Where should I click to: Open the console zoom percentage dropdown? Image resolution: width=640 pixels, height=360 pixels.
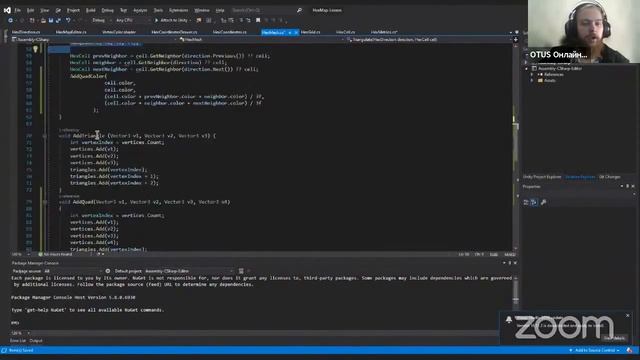pos(21,333)
